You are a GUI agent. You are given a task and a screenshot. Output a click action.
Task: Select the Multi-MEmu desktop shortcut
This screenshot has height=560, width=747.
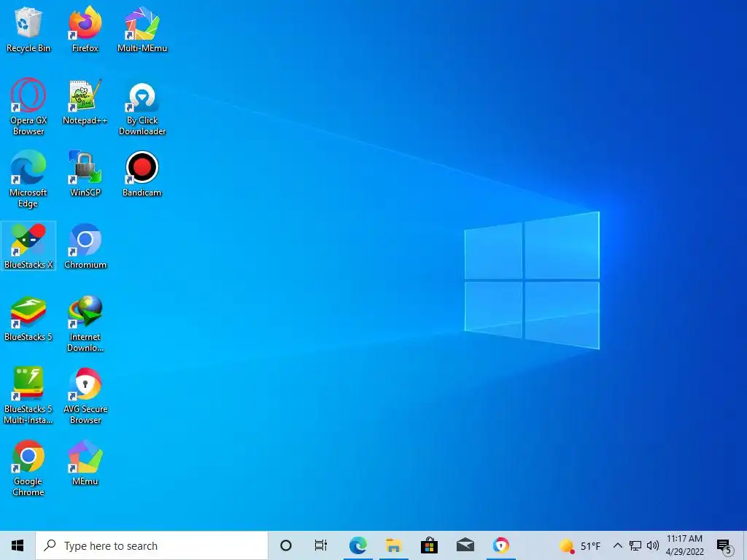[142, 29]
